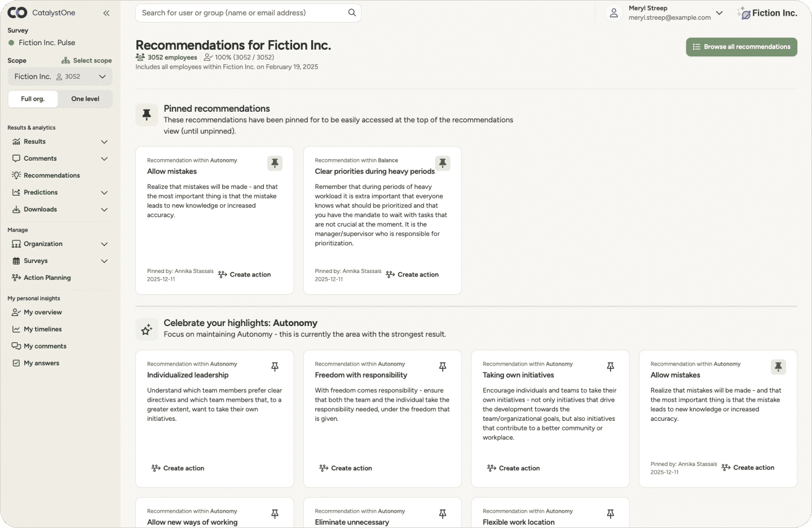Go to My overview

coord(43,312)
